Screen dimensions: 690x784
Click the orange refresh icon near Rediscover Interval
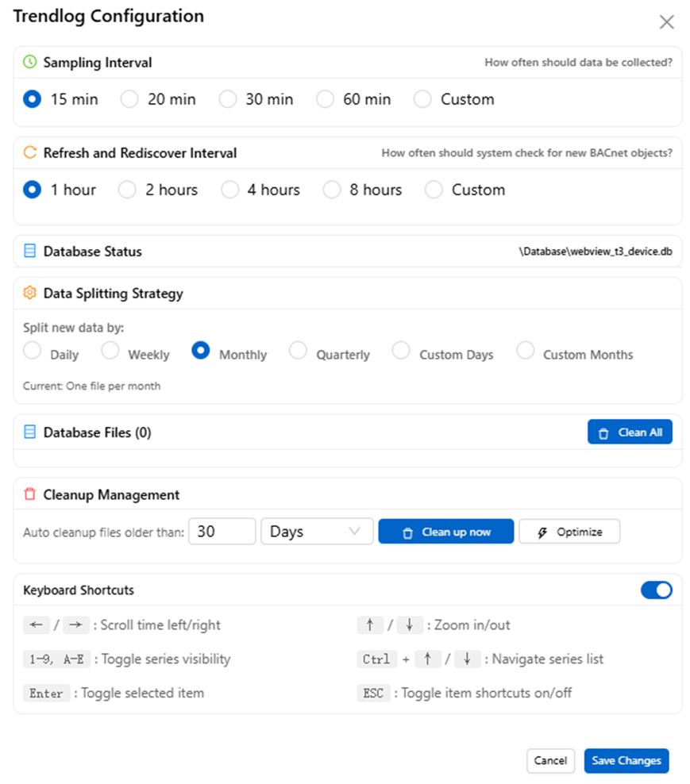coord(29,152)
